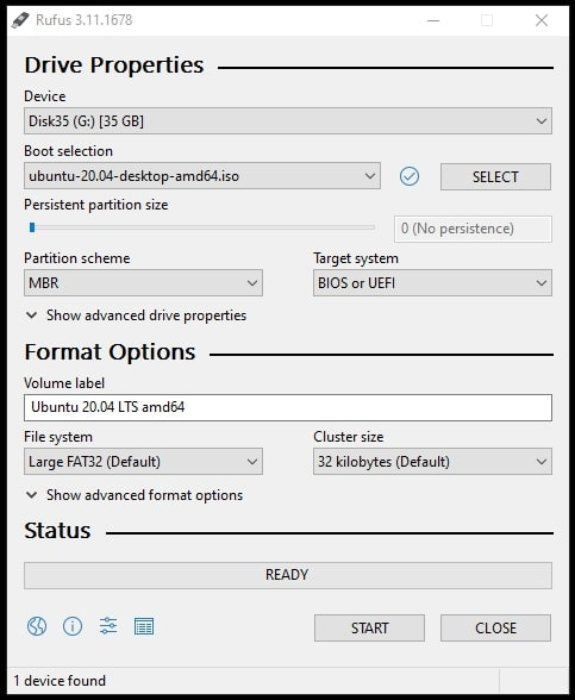
Task: Click the persistence size value field
Action: pos(473,229)
